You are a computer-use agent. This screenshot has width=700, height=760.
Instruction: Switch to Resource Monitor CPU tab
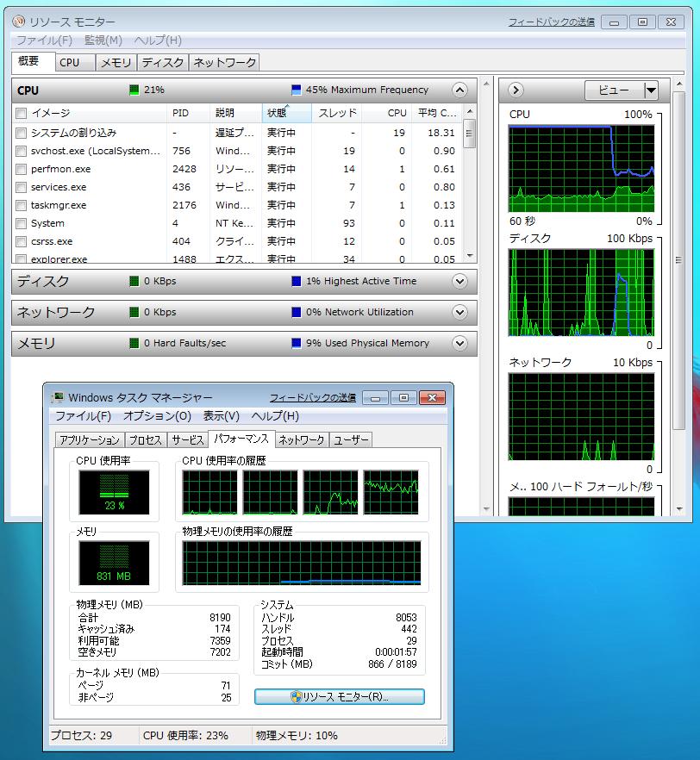click(x=75, y=63)
